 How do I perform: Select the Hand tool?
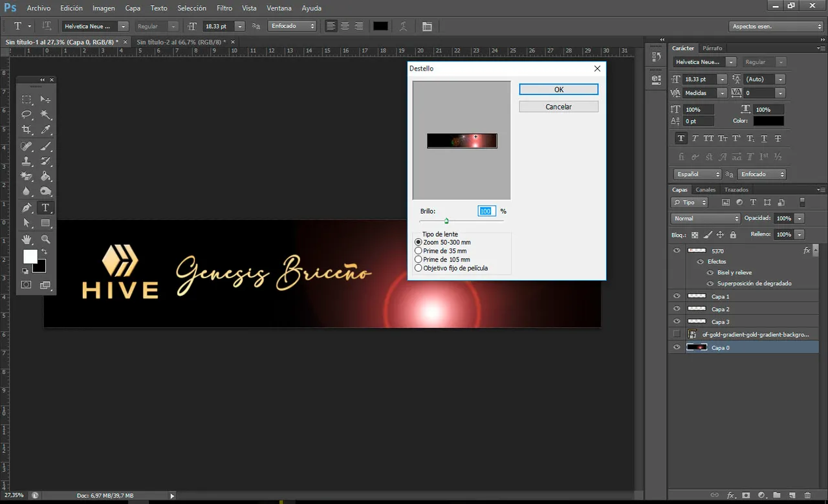click(x=27, y=239)
